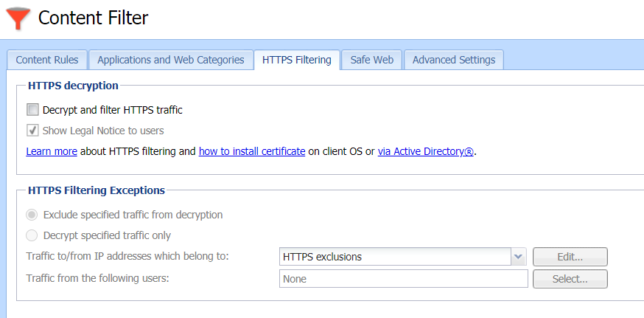Image resolution: width=644 pixels, height=318 pixels.
Task: Click 'Traffic to/from IP addresses which belong to:' label
Action: tap(127, 256)
